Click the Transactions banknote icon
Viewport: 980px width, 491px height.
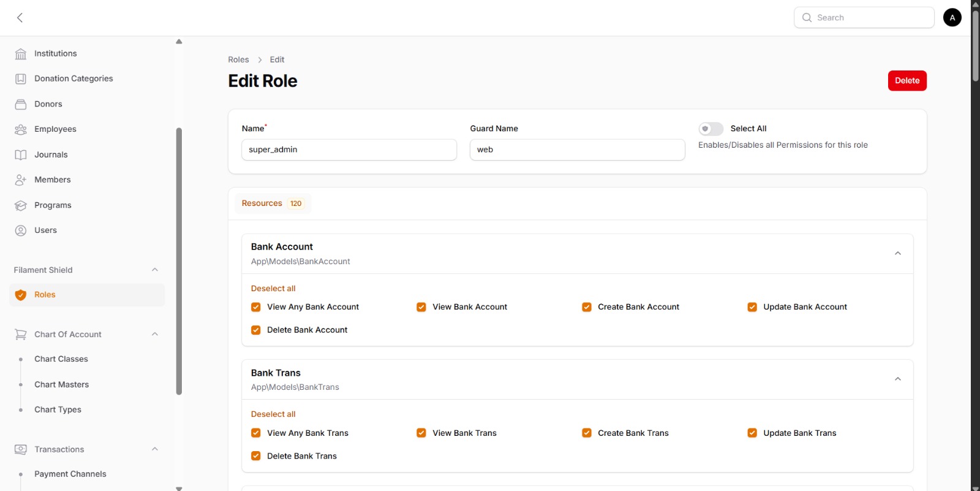(x=21, y=449)
